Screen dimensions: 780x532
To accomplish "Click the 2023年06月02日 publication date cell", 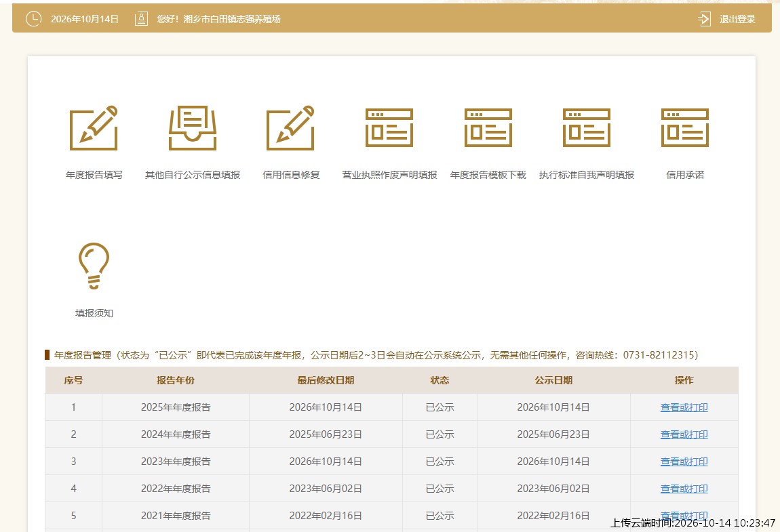I will pyautogui.click(x=553, y=488).
